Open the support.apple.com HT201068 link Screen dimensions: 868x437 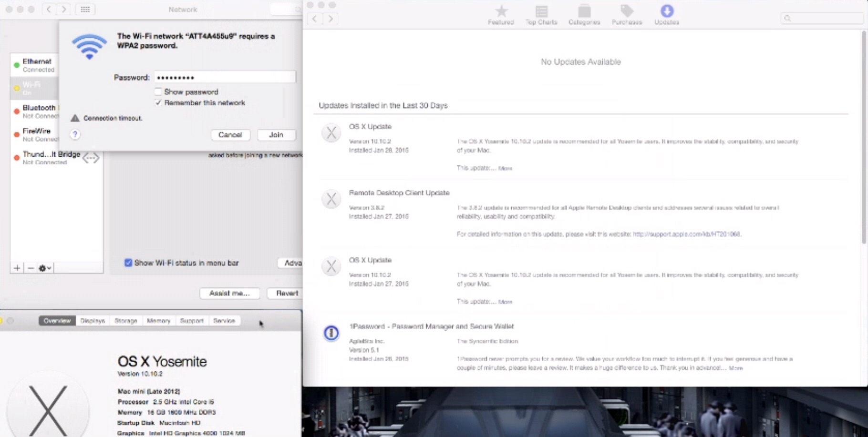[687, 234]
